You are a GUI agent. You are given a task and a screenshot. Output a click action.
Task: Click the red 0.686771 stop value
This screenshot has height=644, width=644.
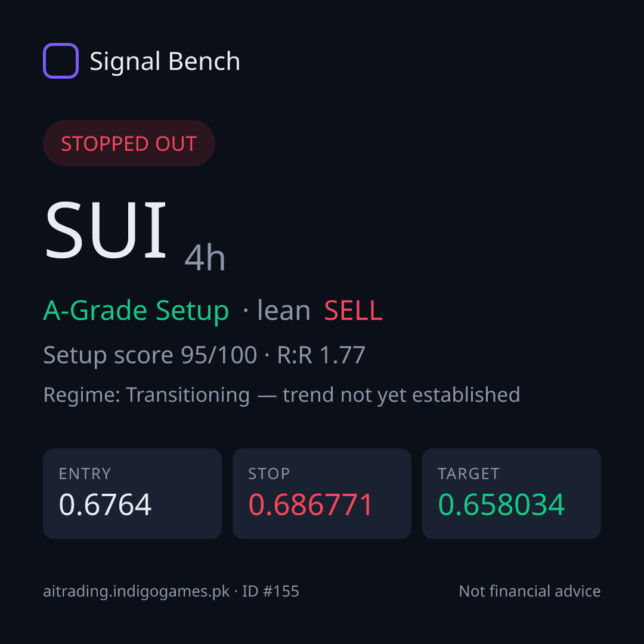pyautogui.click(x=311, y=504)
